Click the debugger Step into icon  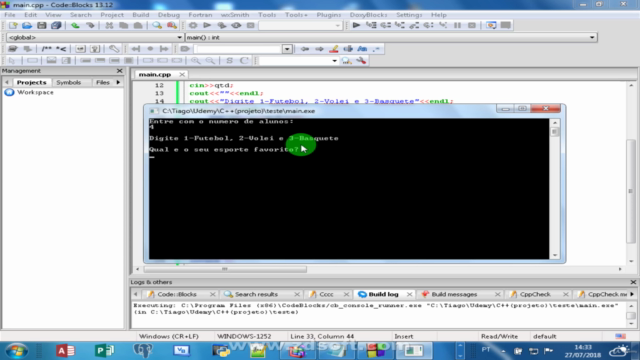point(400,25)
